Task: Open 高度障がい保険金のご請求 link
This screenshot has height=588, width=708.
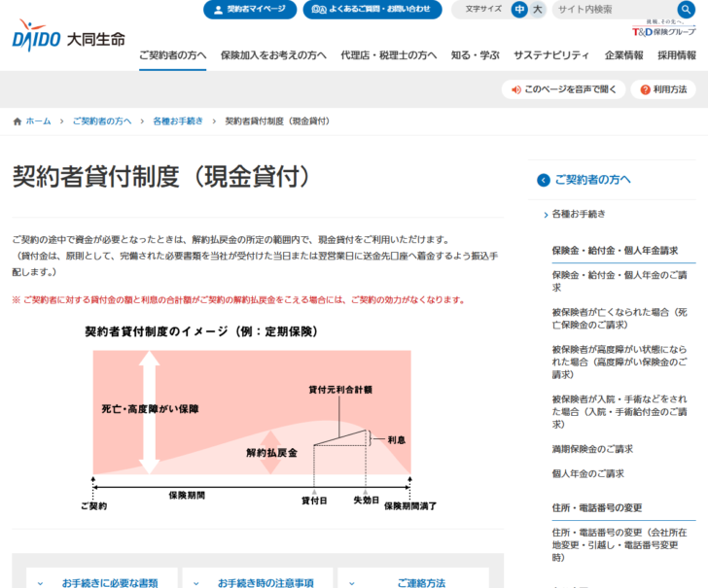Action: (x=619, y=362)
